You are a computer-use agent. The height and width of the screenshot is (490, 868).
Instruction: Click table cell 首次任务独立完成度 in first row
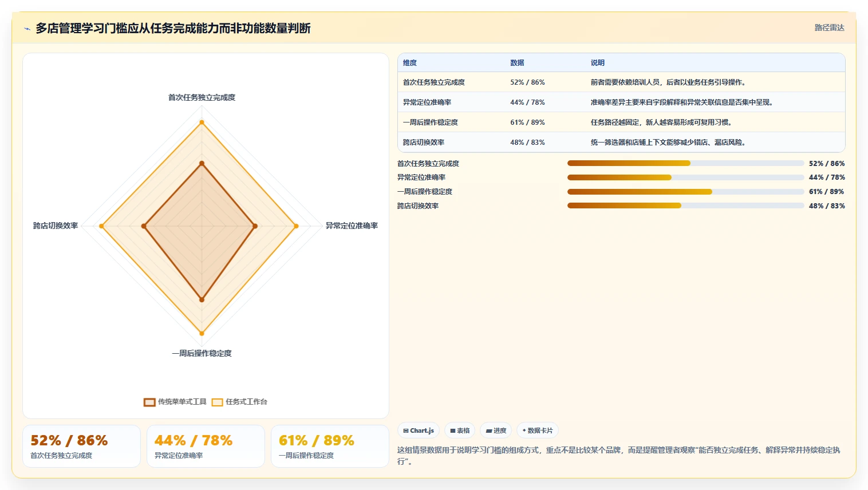[x=433, y=82]
